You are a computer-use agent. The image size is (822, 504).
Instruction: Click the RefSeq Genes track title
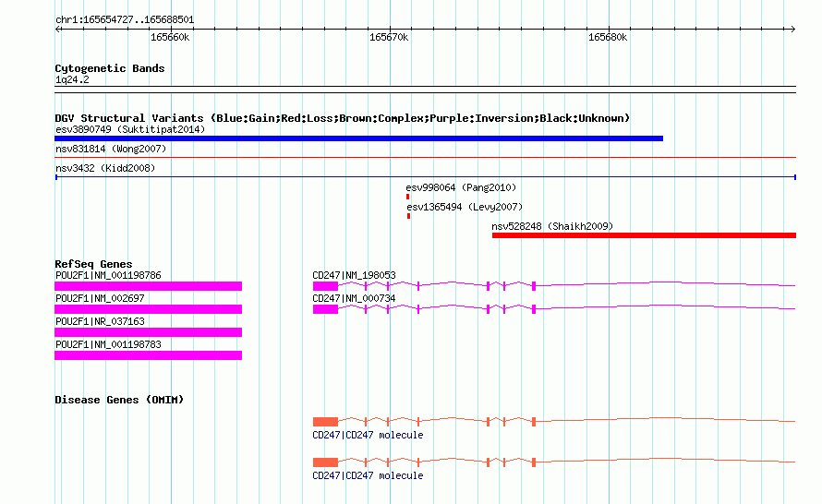coord(93,264)
